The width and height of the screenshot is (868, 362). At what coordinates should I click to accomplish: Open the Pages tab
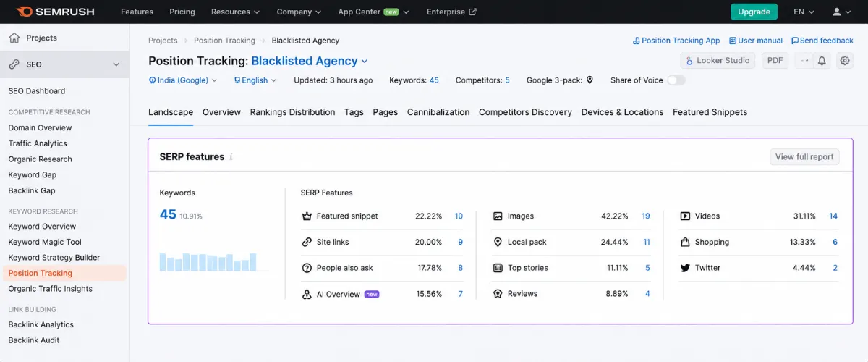[x=386, y=112]
